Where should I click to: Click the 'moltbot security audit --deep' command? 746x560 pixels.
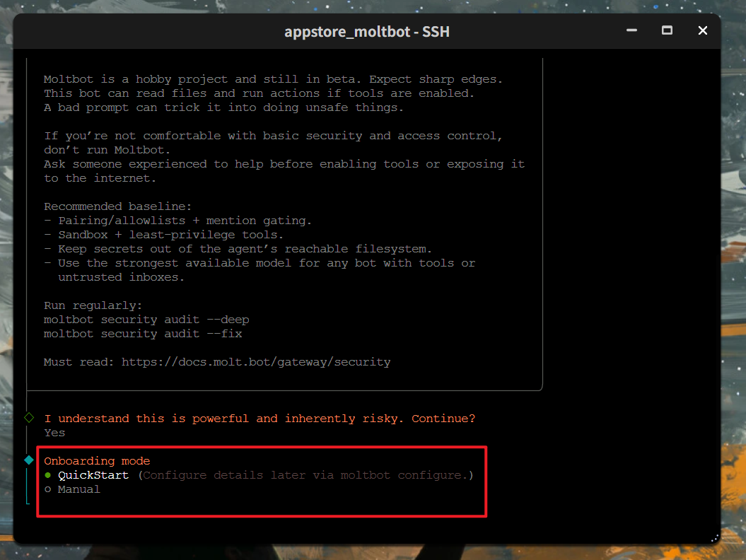[x=146, y=320]
